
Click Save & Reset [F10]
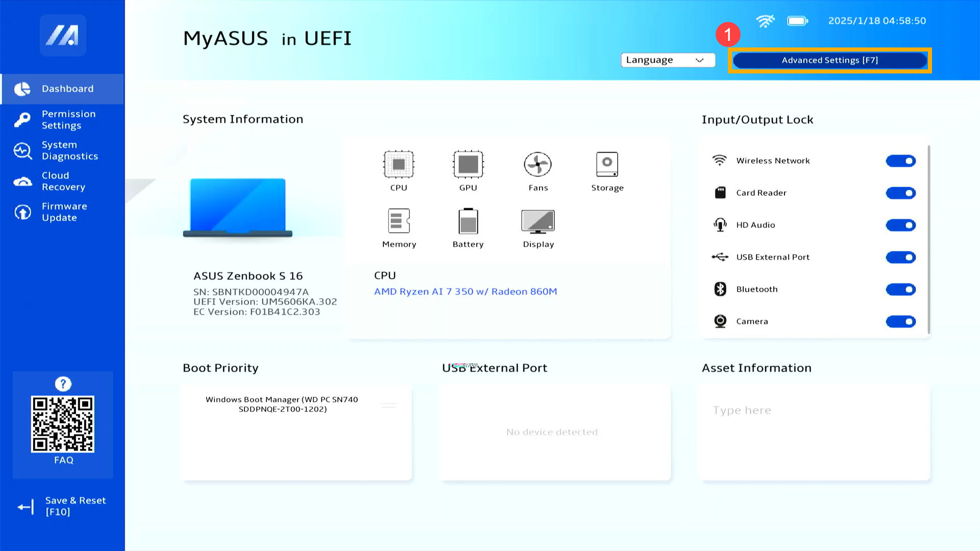[x=62, y=506]
